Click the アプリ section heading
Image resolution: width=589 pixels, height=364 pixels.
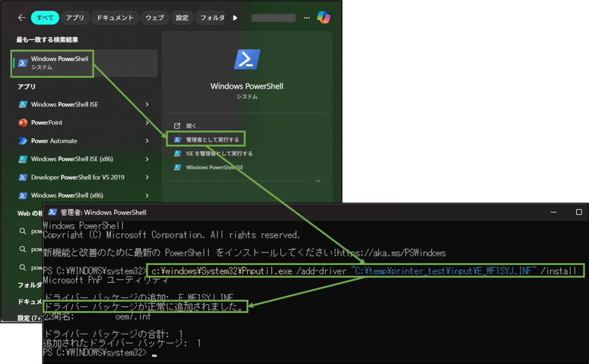[27, 87]
